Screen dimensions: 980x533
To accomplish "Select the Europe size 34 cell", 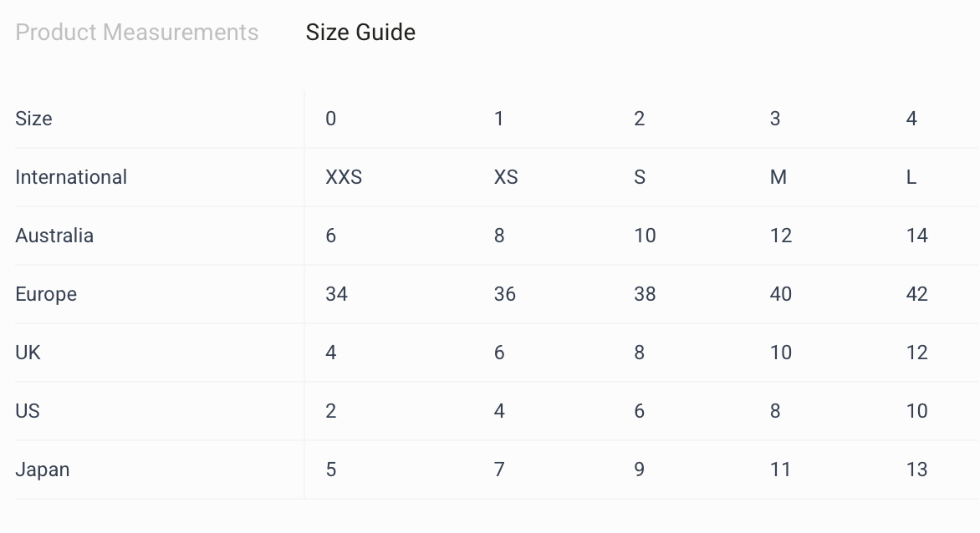I will click(x=336, y=294).
